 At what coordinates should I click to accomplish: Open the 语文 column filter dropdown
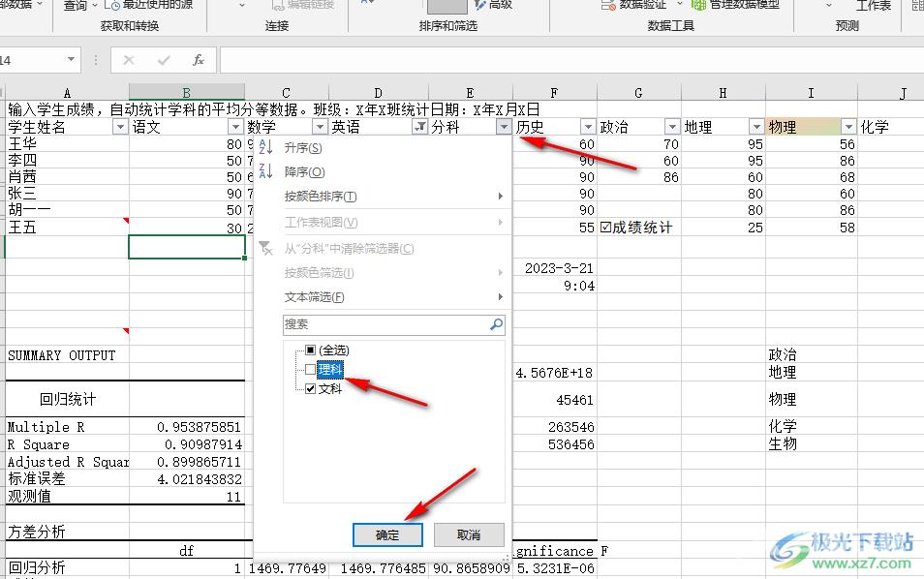pyautogui.click(x=235, y=127)
